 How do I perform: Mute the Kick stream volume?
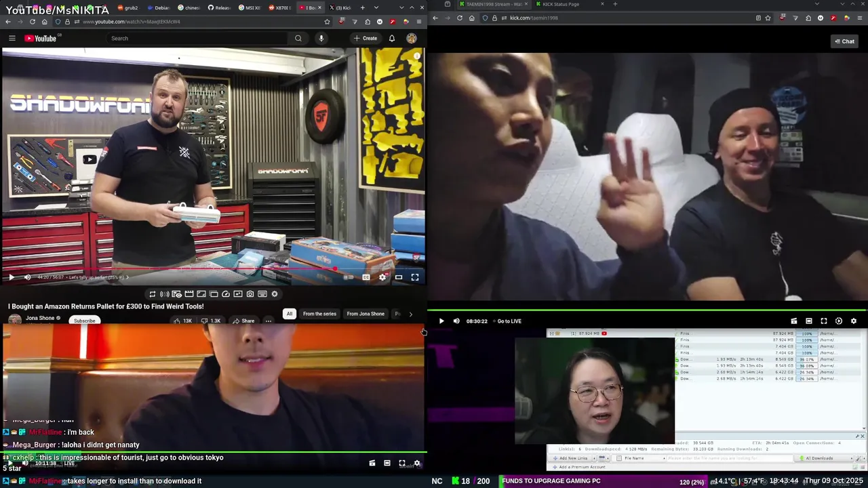click(x=456, y=321)
